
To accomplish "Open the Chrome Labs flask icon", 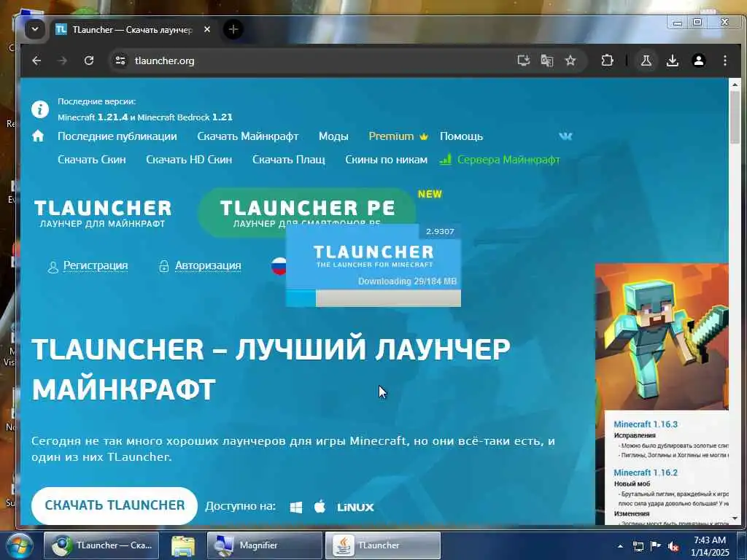I will click(x=646, y=61).
